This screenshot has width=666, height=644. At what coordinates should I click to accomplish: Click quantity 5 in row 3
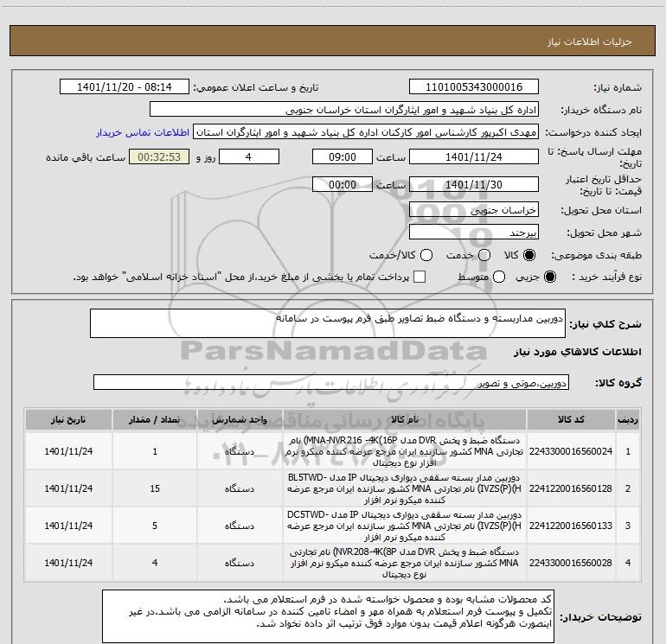tap(155, 526)
